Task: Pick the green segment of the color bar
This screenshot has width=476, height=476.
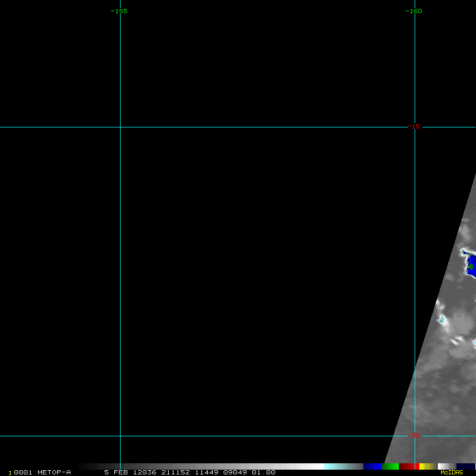Action: click(390, 466)
